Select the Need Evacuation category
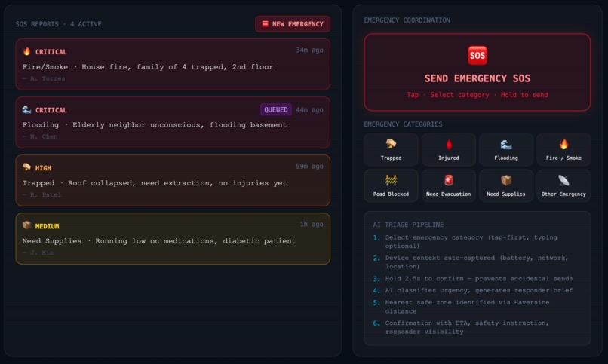Screen dimensions: 608x364 [449, 186]
